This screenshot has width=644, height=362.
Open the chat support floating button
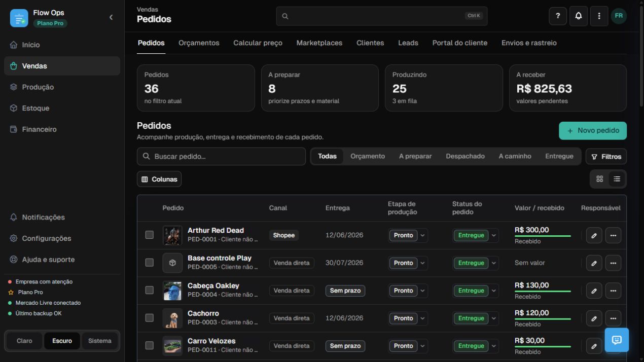(x=617, y=340)
